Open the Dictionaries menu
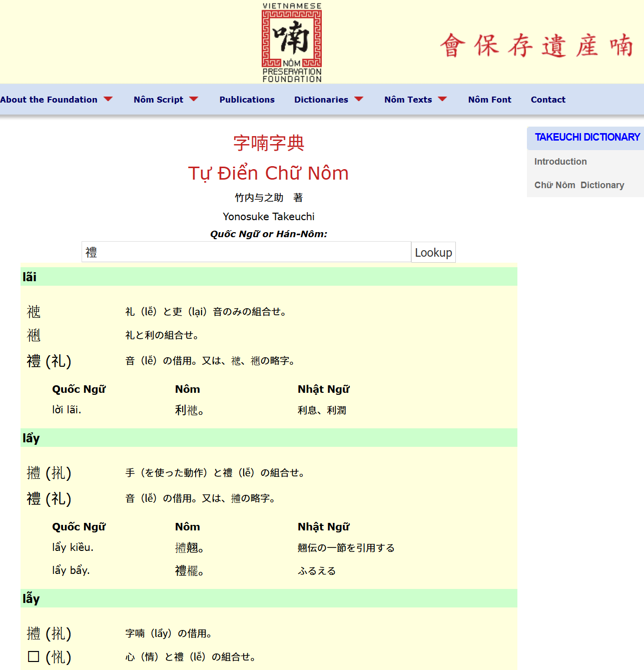Image resolution: width=644 pixels, height=670 pixels. (x=321, y=100)
